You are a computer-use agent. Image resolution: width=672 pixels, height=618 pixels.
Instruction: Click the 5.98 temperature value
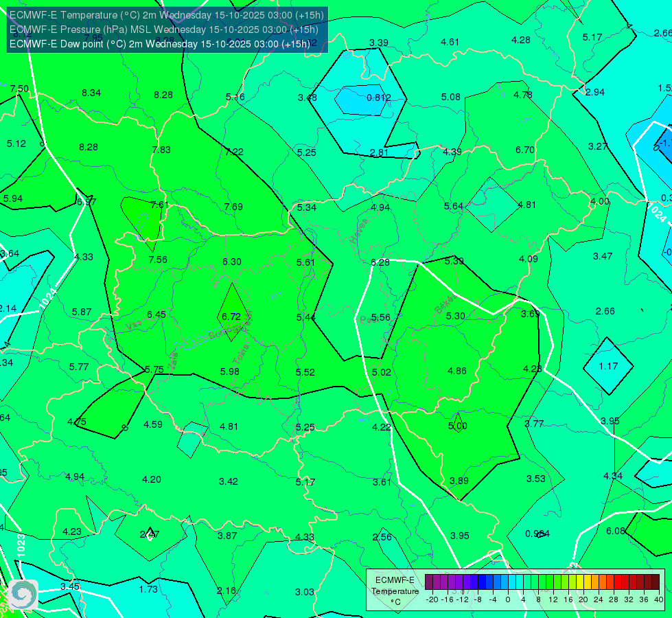230,371
